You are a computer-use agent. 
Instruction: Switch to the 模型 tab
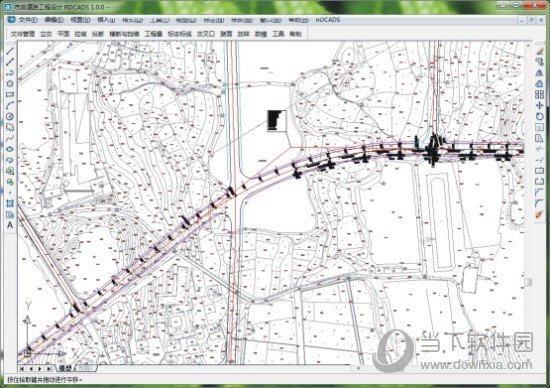tap(66, 368)
